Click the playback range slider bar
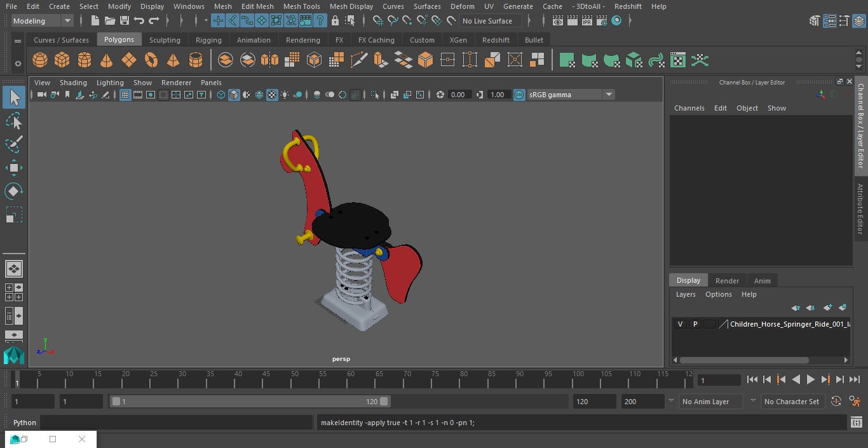The height and width of the screenshot is (448, 868). pyautogui.click(x=250, y=401)
